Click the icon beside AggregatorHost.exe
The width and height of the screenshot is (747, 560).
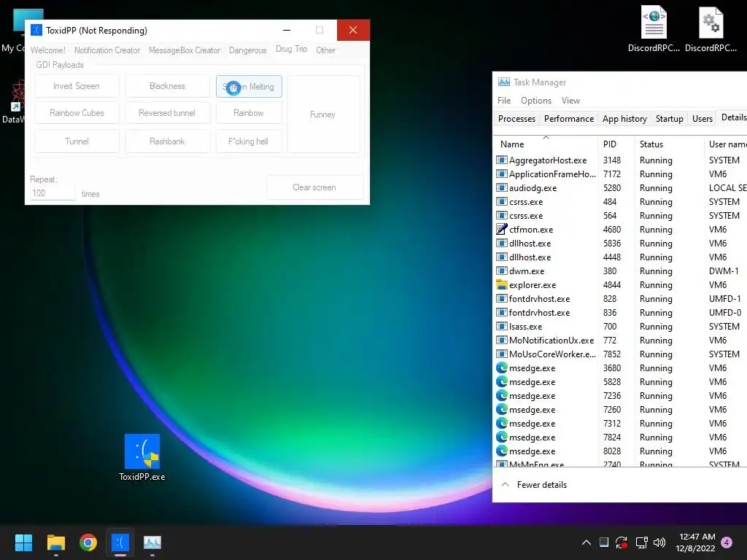(501, 160)
